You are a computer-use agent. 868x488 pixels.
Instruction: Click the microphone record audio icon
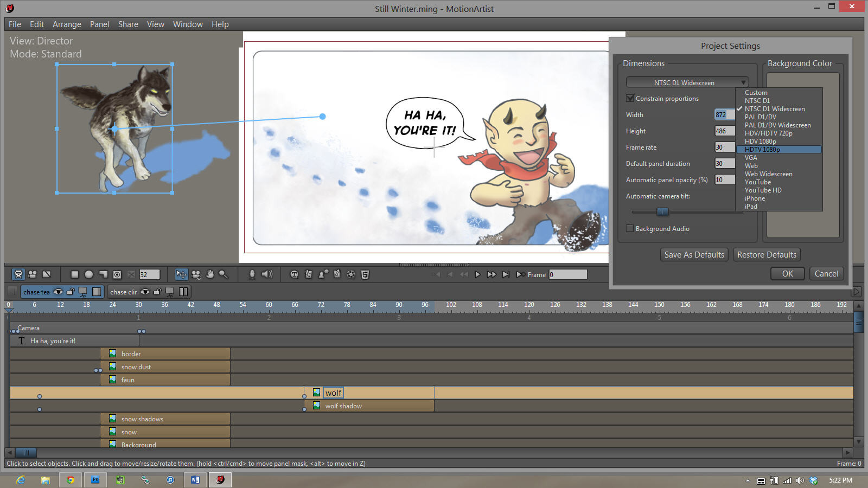pyautogui.click(x=252, y=274)
